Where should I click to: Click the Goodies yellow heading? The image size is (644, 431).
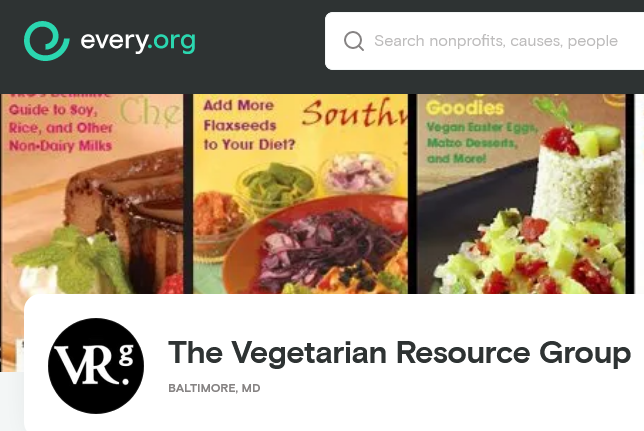[x=465, y=108]
